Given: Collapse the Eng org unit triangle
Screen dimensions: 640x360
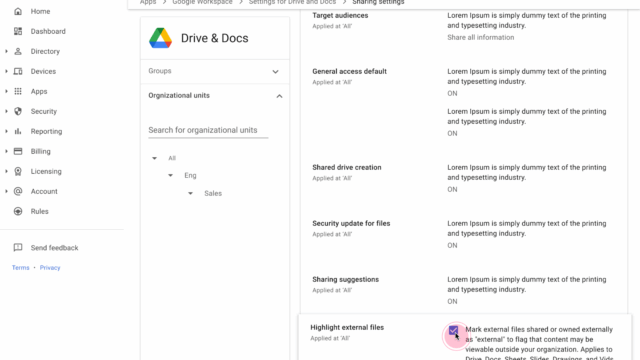Looking at the screenshot, I should tap(171, 176).
